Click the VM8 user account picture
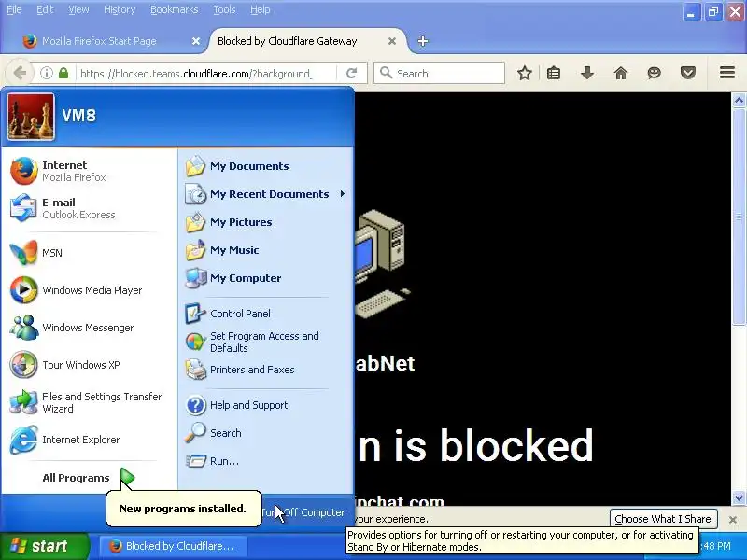Viewport: 747px width, 560px height. (x=31, y=116)
